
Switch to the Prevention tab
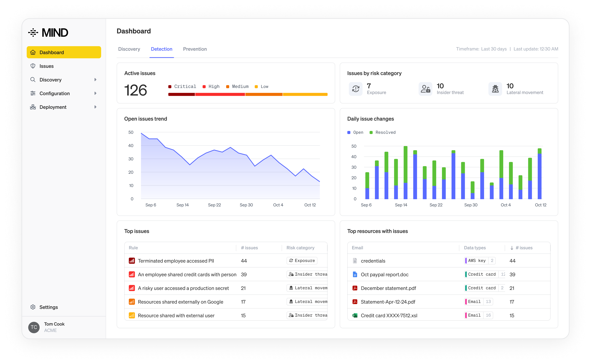click(x=195, y=49)
